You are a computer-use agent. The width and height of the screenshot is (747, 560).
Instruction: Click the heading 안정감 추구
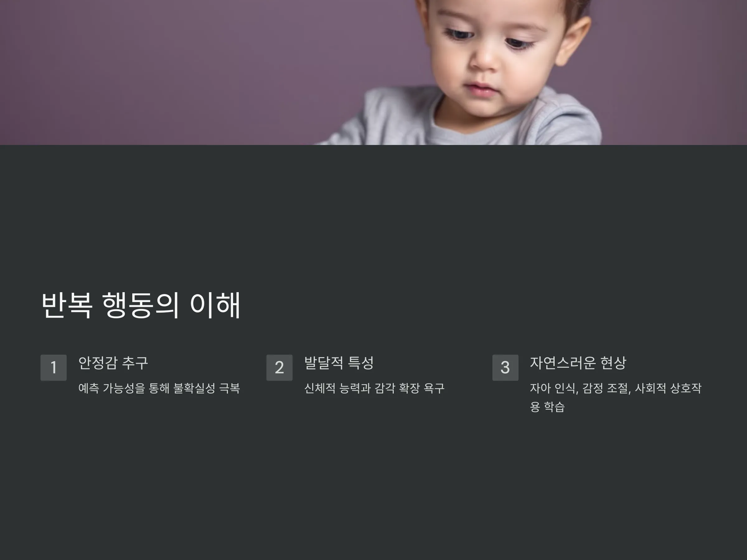click(113, 363)
